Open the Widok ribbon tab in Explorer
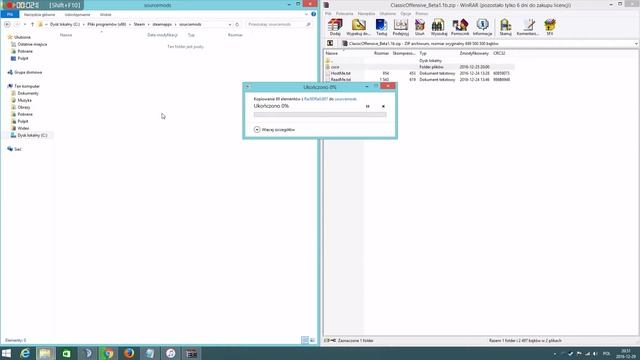 pos(105,14)
